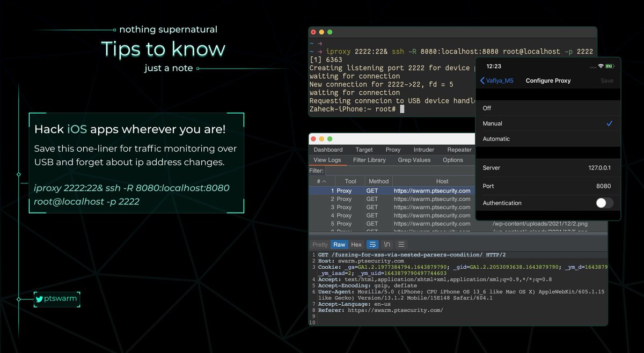
Task: Click the Twitter bird icon beside ptswarm
Action: (39, 299)
